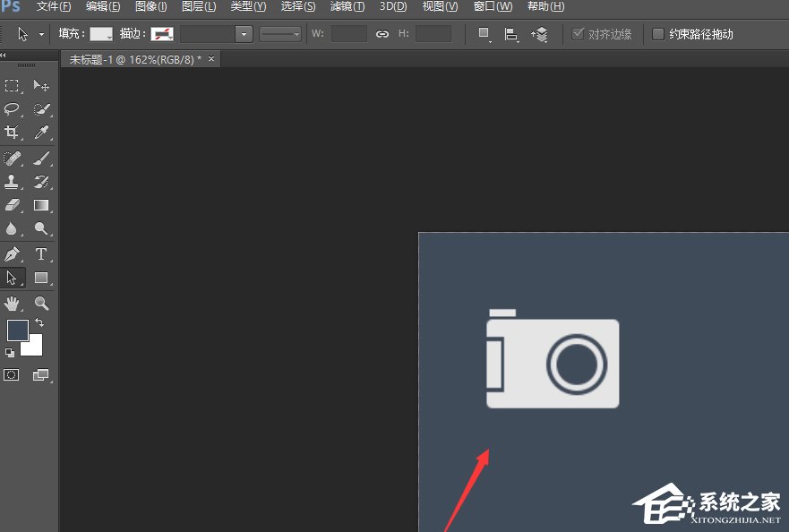Open the 图层(L) menu
Image resolution: width=789 pixels, height=532 pixels.
[199, 6]
